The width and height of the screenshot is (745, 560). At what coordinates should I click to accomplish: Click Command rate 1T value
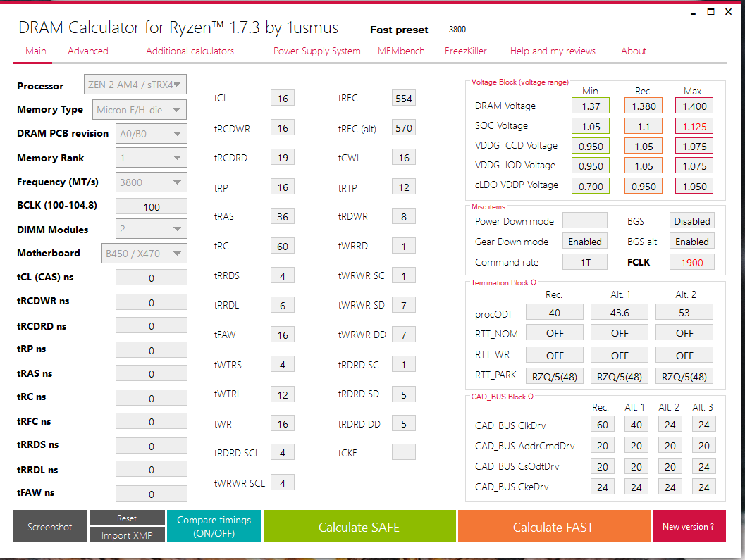pyautogui.click(x=585, y=262)
